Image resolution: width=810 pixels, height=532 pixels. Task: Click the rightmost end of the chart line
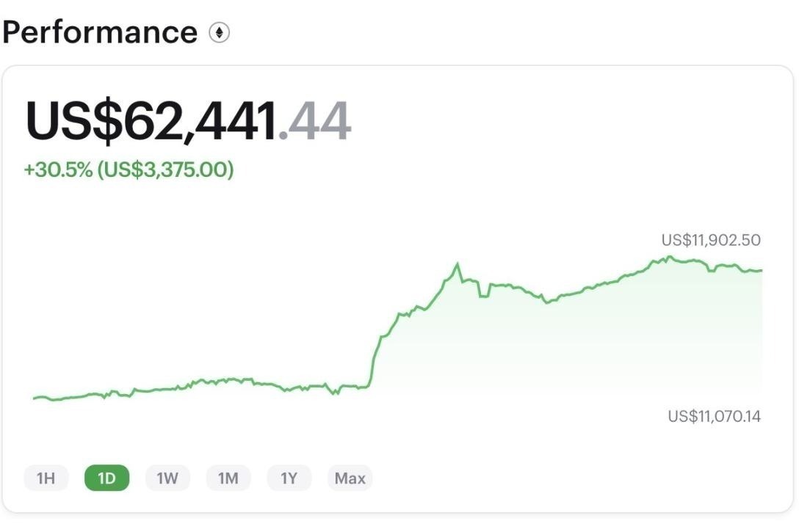761,271
